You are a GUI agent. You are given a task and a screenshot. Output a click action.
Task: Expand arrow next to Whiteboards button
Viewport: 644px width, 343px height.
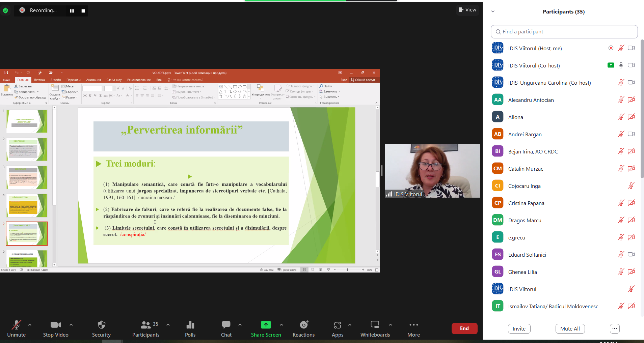pyautogui.click(x=391, y=325)
